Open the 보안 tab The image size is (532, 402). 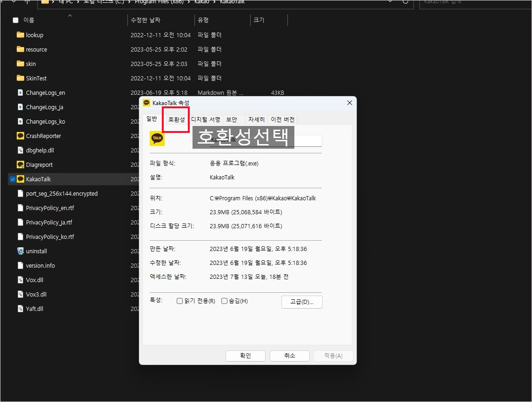point(232,119)
